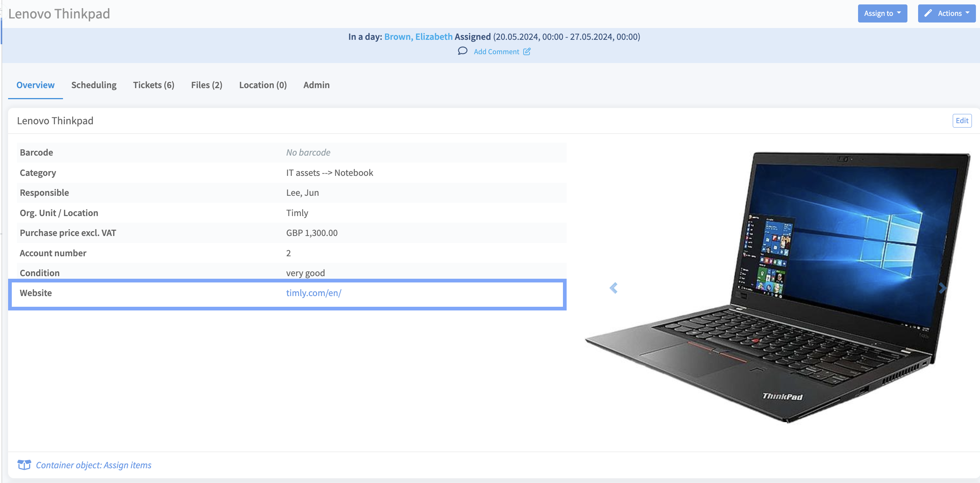Click the Add Comment link

point(496,51)
